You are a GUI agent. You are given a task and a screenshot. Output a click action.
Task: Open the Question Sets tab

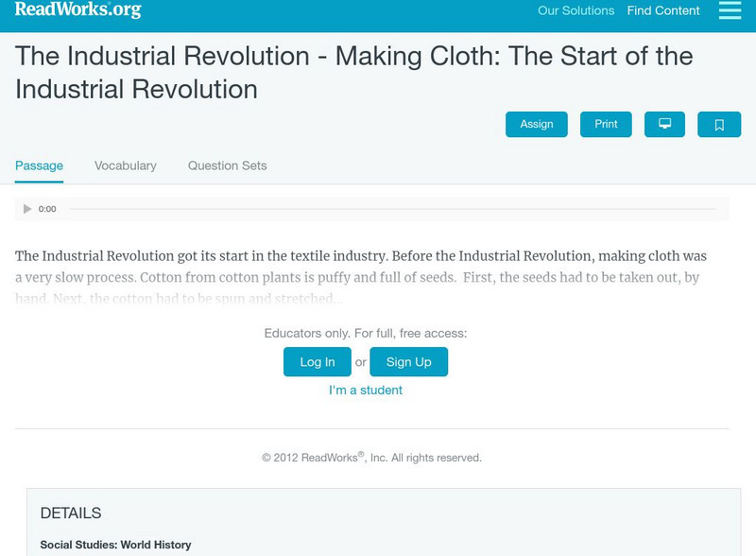[x=227, y=165]
